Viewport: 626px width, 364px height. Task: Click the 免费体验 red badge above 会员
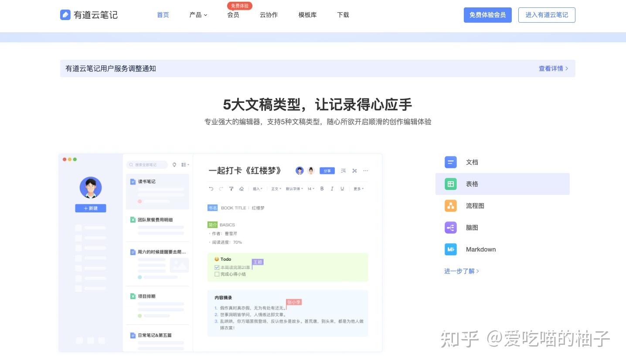click(240, 6)
